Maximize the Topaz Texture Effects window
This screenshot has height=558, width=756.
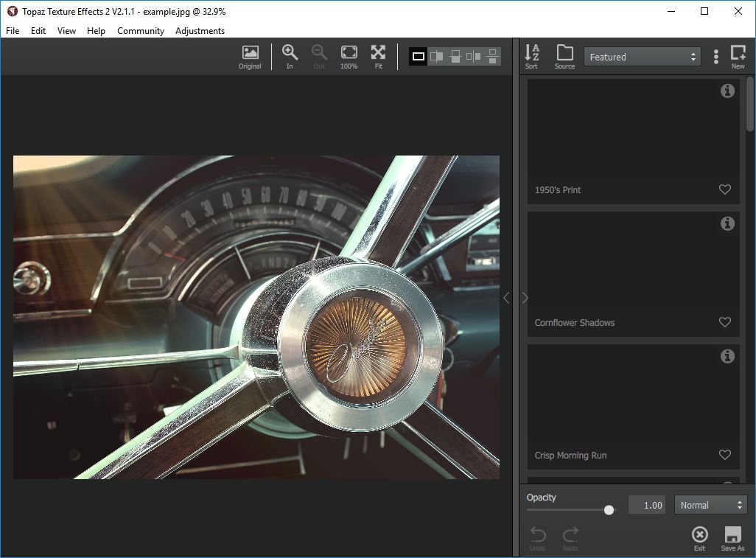coord(704,11)
